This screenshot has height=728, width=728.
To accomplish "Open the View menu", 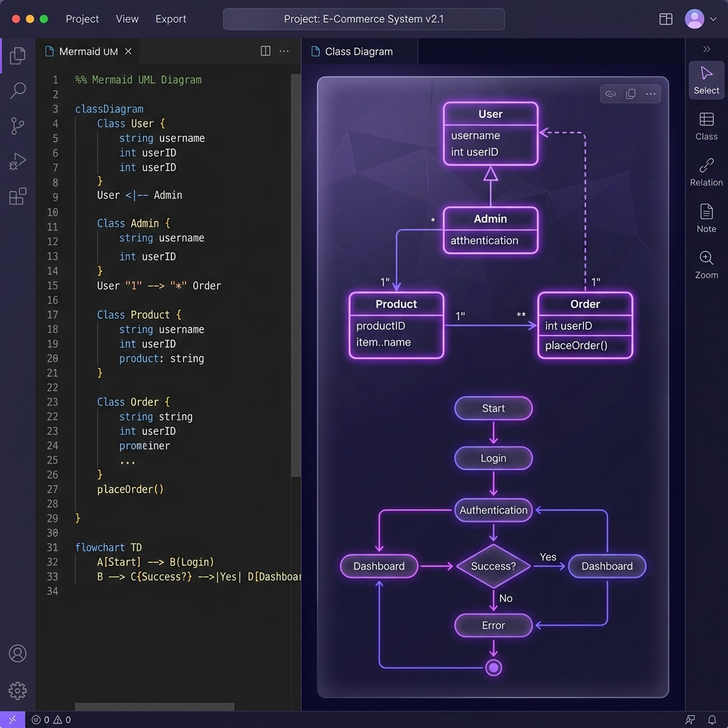I will (x=127, y=19).
